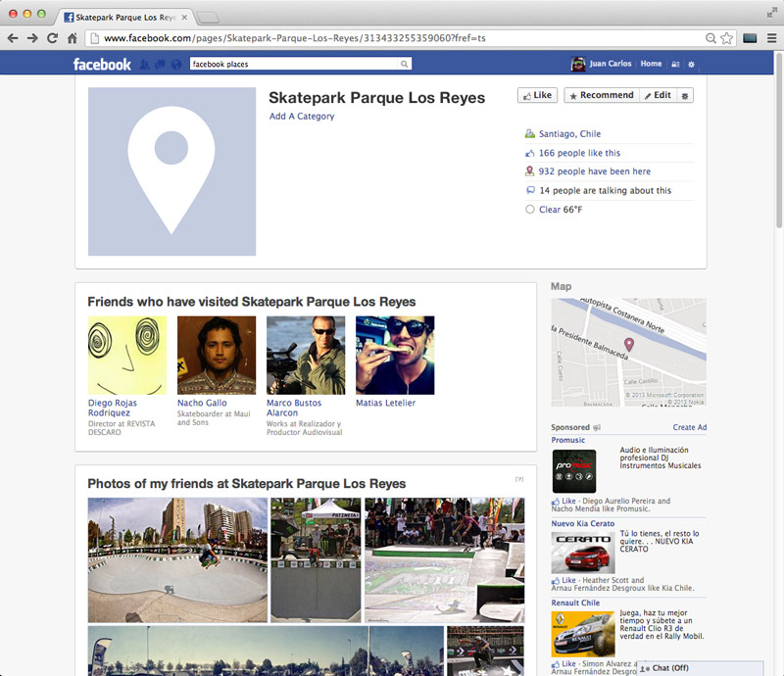Image resolution: width=784 pixels, height=676 pixels.
Task: Click the Sponsored megaphone icon
Action: pyautogui.click(x=597, y=427)
